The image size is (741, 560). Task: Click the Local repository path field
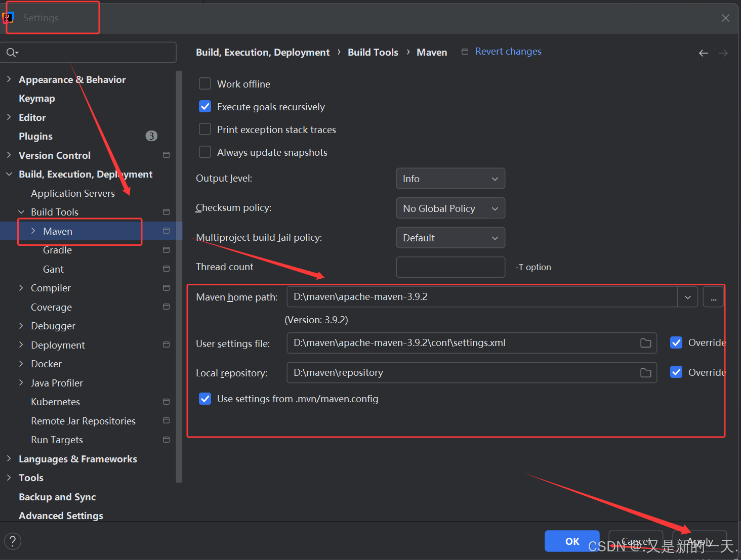coord(472,373)
